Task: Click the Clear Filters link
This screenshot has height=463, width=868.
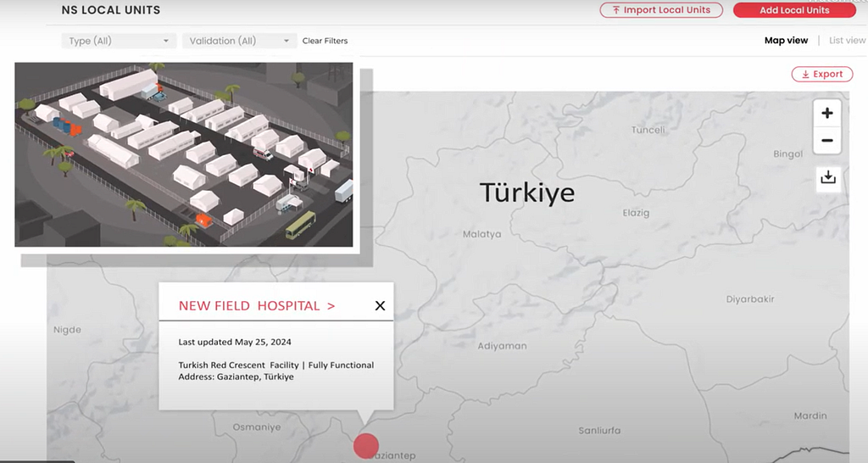Action: click(x=325, y=41)
